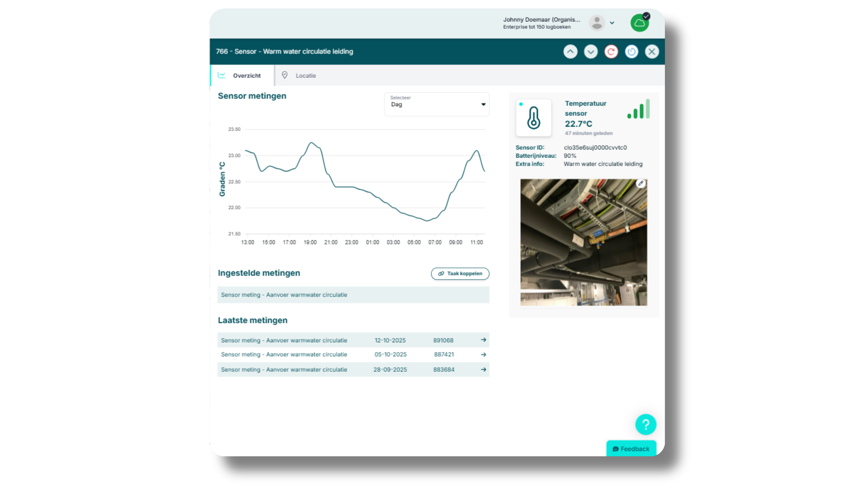Click the Johnny Doemaar account name
Viewport: 868px width, 488px height.
[541, 20]
